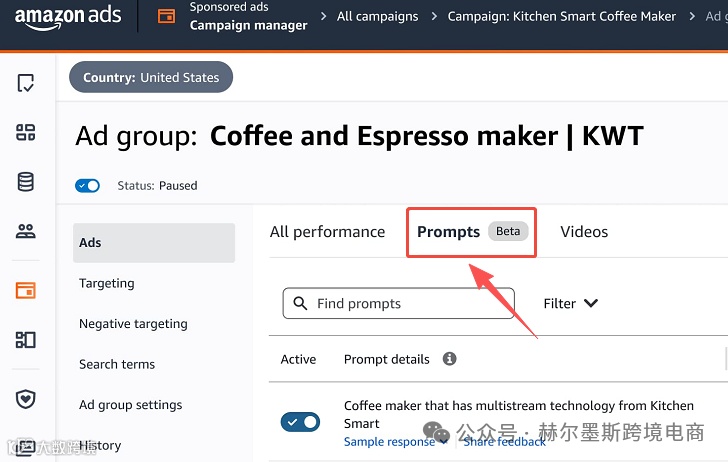728x462 pixels.
Task: Click the Status: Paused label
Action: (157, 186)
